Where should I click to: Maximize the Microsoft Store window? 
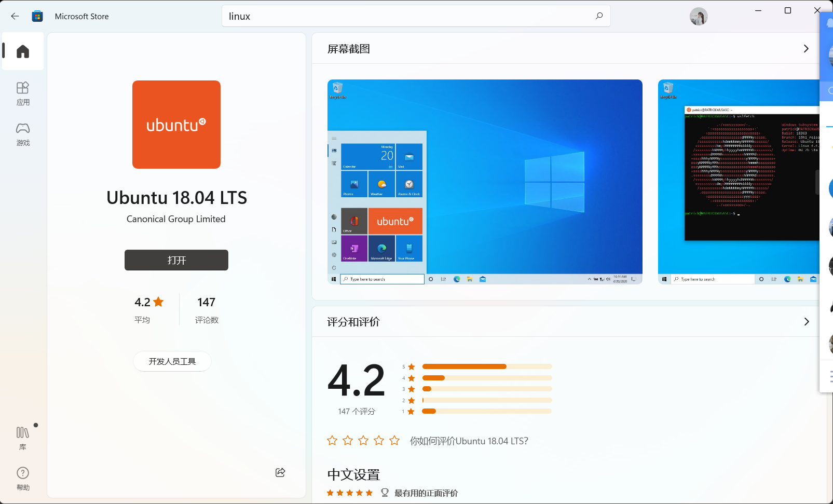[x=788, y=10]
